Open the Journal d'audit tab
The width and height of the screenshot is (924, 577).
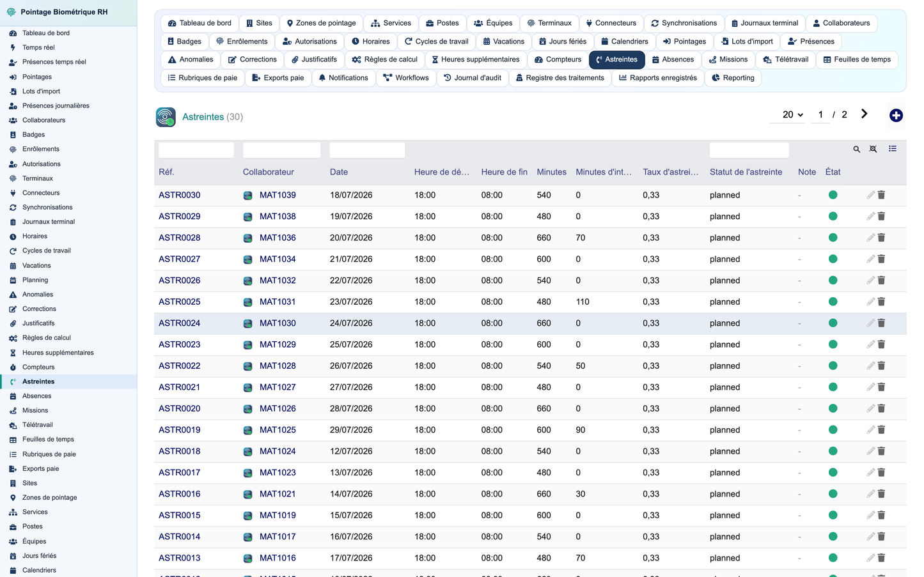[x=473, y=78]
